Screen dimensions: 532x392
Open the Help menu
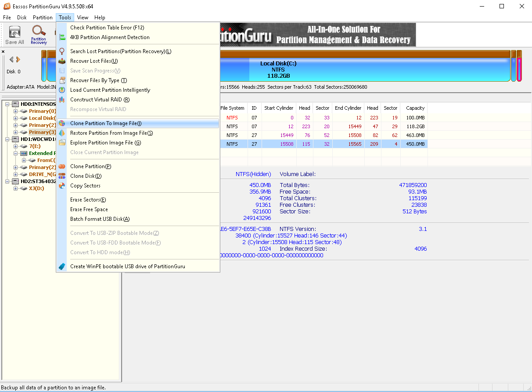pyautogui.click(x=100, y=18)
